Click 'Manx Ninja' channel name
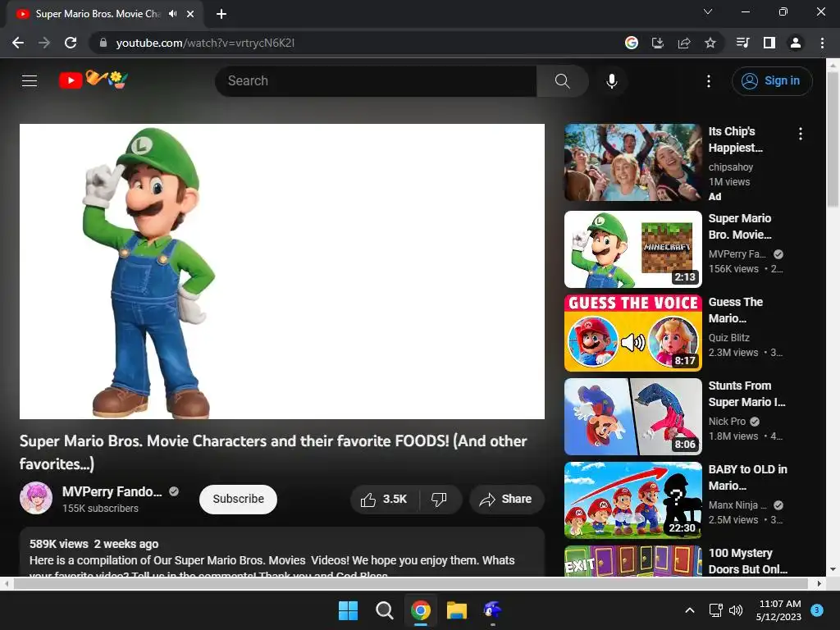The width and height of the screenshot is (840, 630). (x=737, y=505)
